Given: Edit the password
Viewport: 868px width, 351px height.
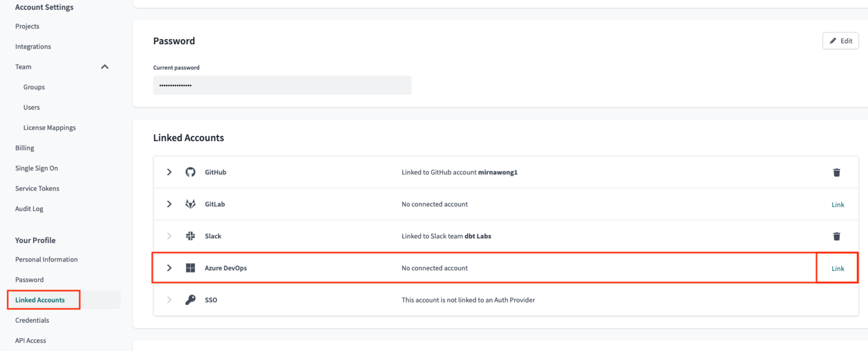Looking at the screenshot, I should (x=840, y=41).
